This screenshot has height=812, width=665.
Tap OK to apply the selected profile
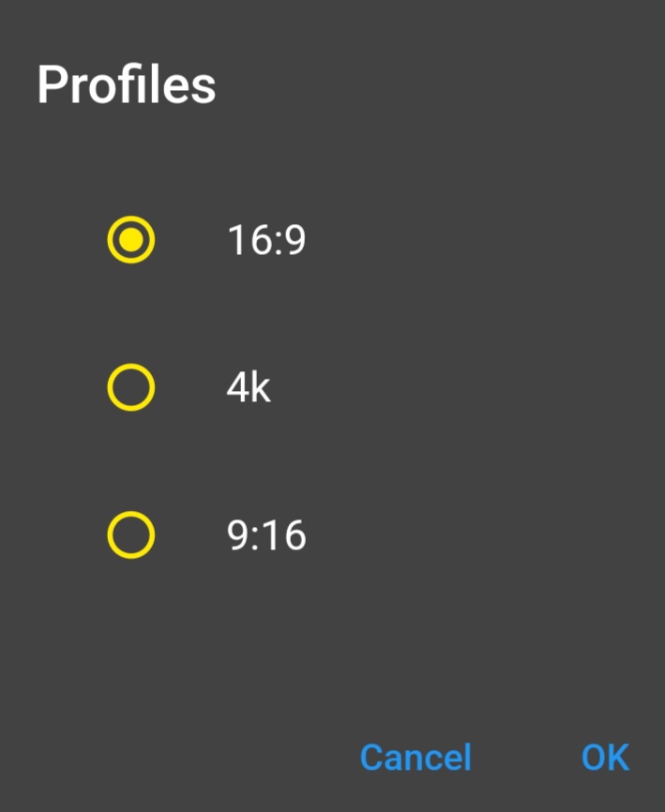coord(605,757)
